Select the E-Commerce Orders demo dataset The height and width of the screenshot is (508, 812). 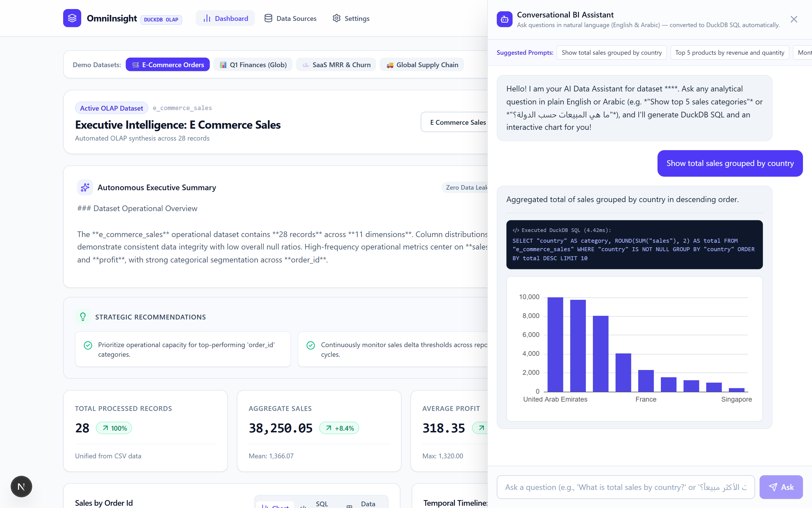coord(168,65)
